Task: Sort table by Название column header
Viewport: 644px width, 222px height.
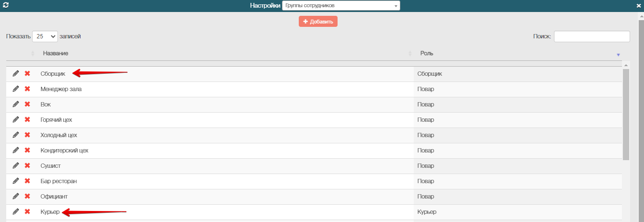Action: coord(56,53)
